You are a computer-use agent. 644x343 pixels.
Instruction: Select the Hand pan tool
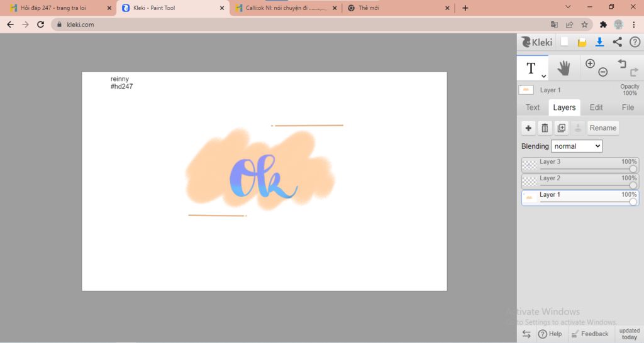coord(563,68)
